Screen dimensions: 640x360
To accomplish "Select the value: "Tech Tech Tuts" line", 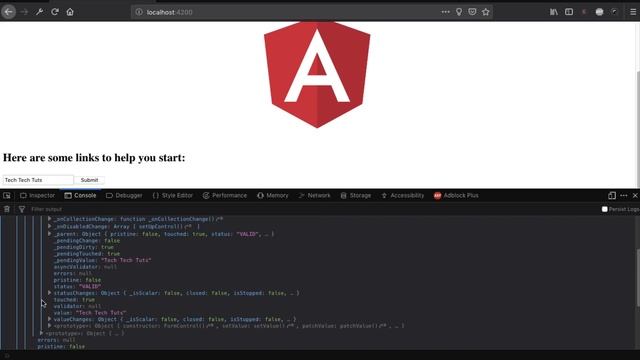I will coord(90,313).
